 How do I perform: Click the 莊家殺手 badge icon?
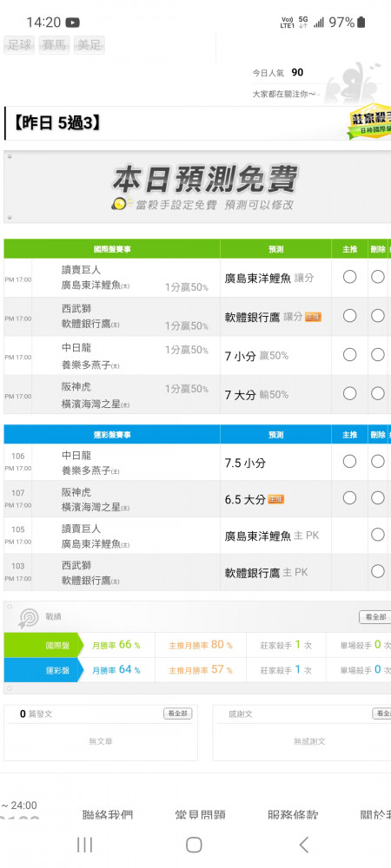coord(370,122)
